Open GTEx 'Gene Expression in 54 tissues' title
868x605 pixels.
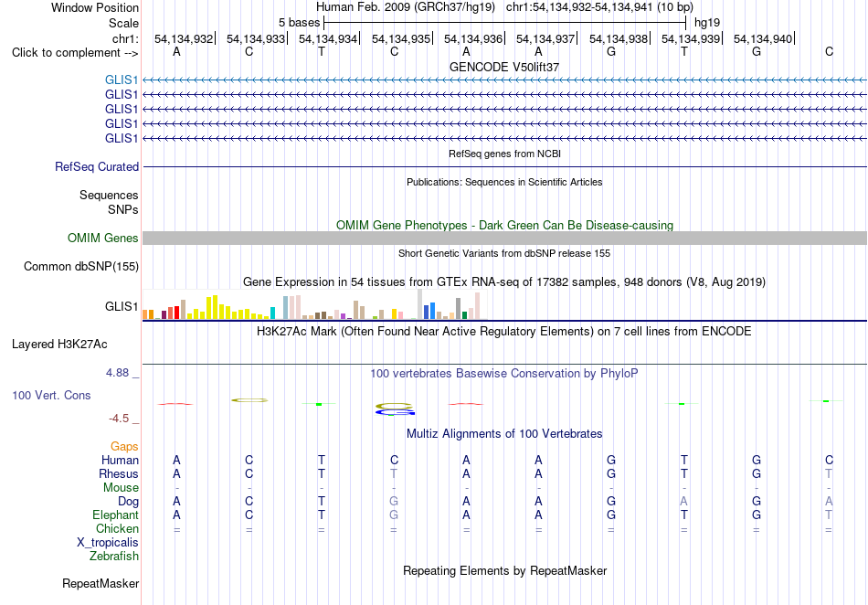[504, 281]
